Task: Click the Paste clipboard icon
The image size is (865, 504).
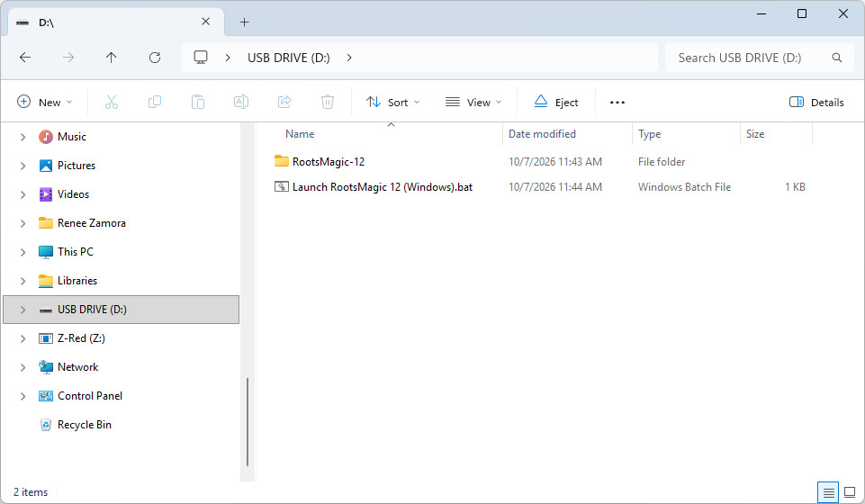Action: point(197,102)
